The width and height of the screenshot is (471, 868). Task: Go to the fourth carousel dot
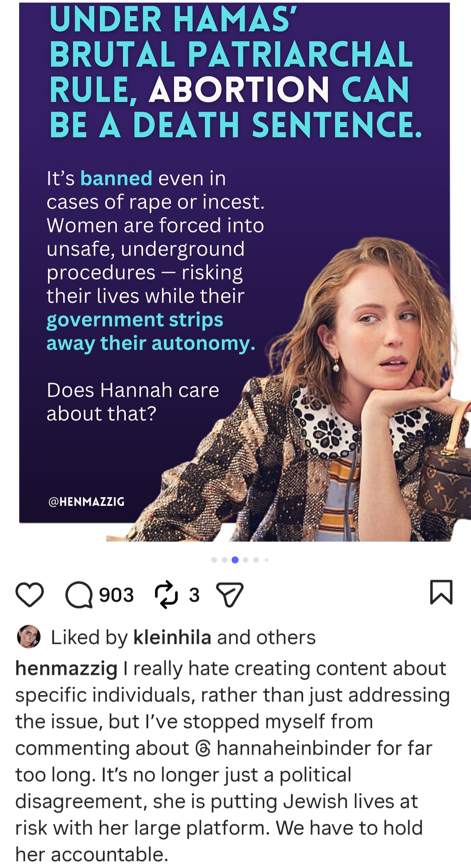pyautogui.click(x=246, y=560)
